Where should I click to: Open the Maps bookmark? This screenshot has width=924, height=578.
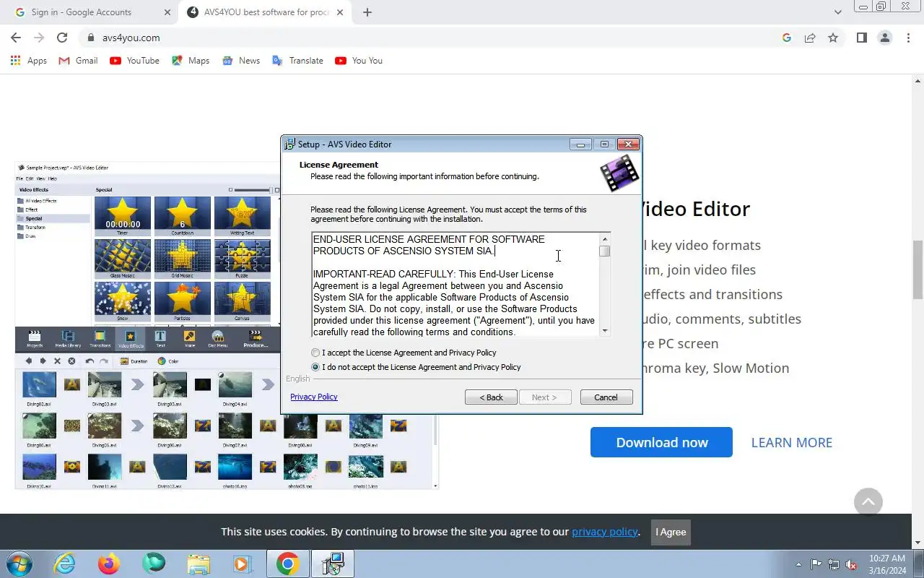(x=191, y=61)
